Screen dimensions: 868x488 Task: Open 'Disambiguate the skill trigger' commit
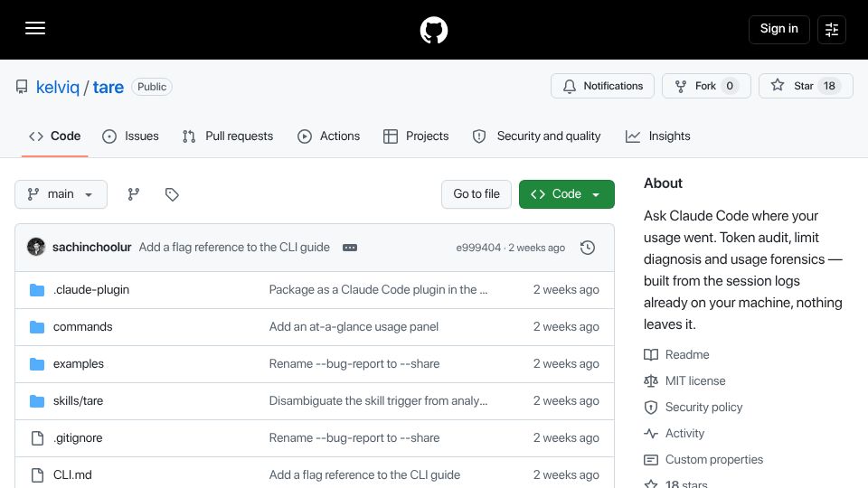(x=378, y=401)
